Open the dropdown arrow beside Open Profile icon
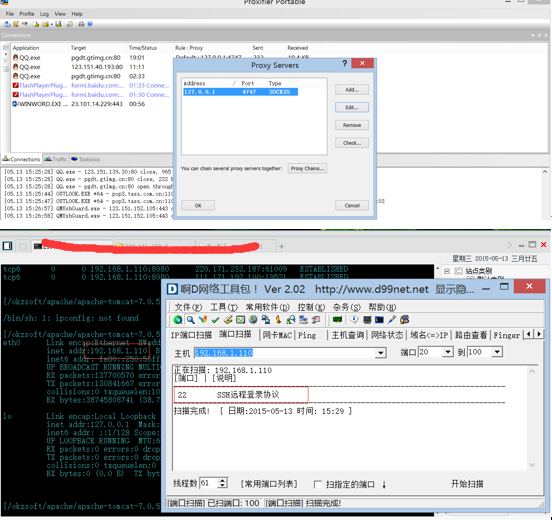 tap(51, 24)
